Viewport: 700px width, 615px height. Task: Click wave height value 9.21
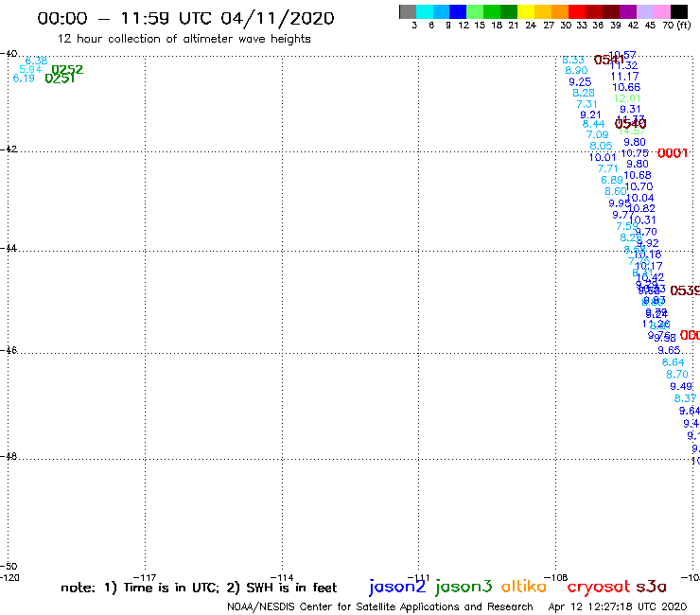pos(590,114)
